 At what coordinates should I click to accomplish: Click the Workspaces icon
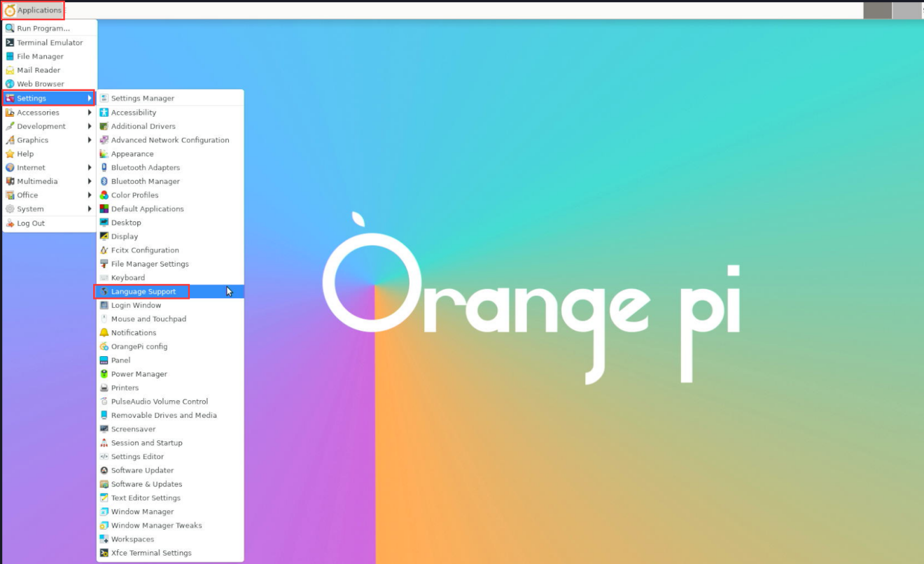(104, 540)
